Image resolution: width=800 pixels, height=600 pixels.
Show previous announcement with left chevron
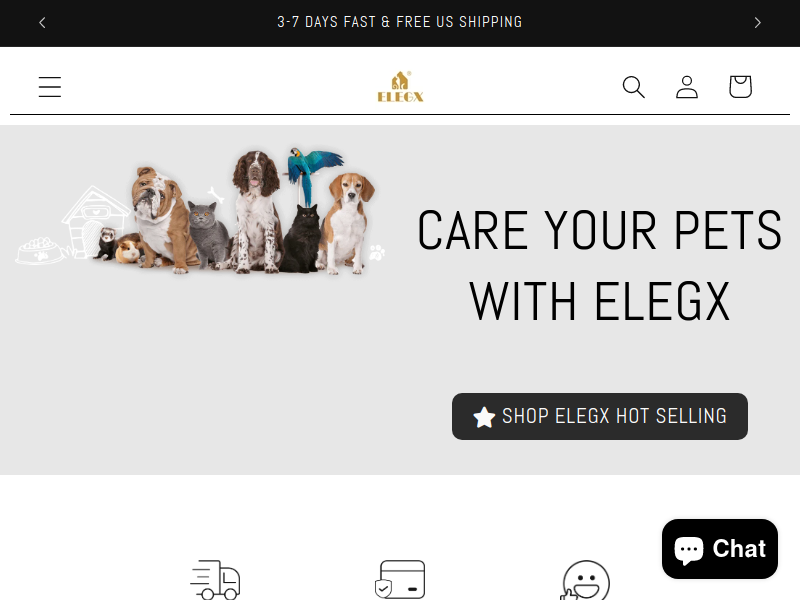42,22
